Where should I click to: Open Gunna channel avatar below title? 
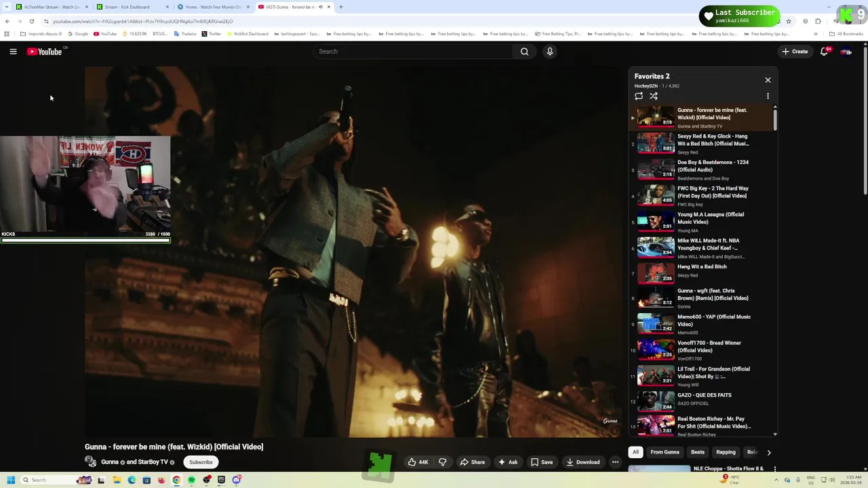[x=90, y=462]
